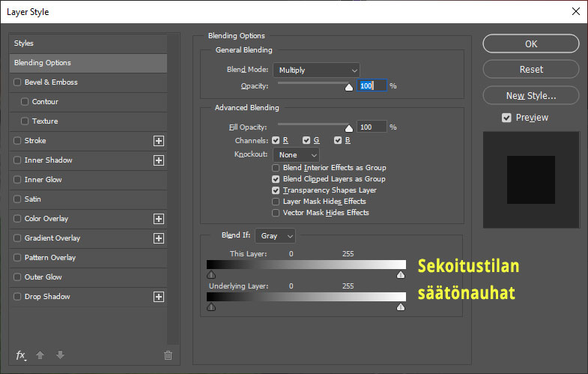Click the Fill Opacity slider handle
The height and width of the screenshot is (374, 588).
tap(349, 128)
